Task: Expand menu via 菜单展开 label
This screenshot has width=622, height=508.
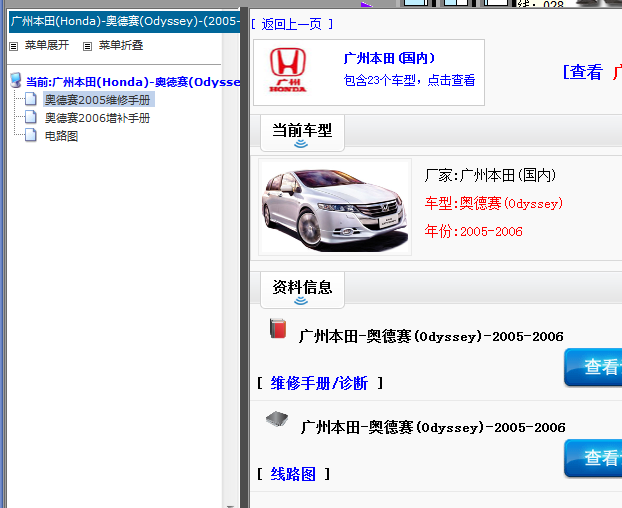Action: click(x=47, y=45)
